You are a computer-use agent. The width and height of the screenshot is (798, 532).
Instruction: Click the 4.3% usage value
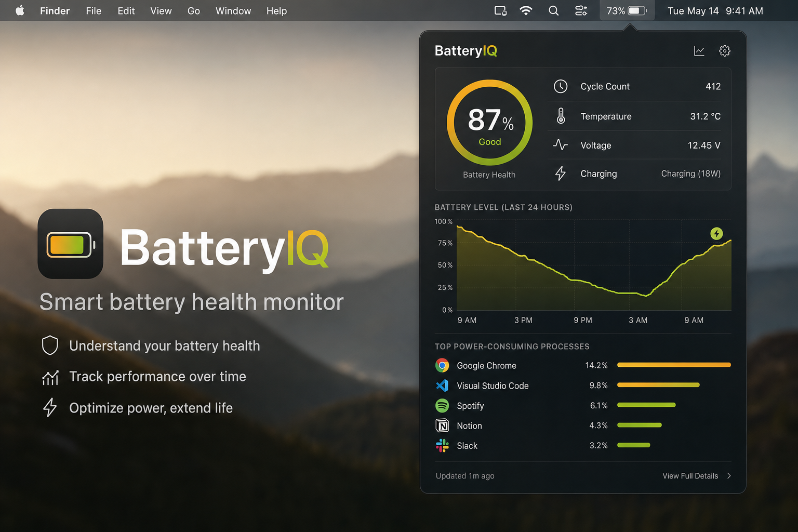click(598, 425)
